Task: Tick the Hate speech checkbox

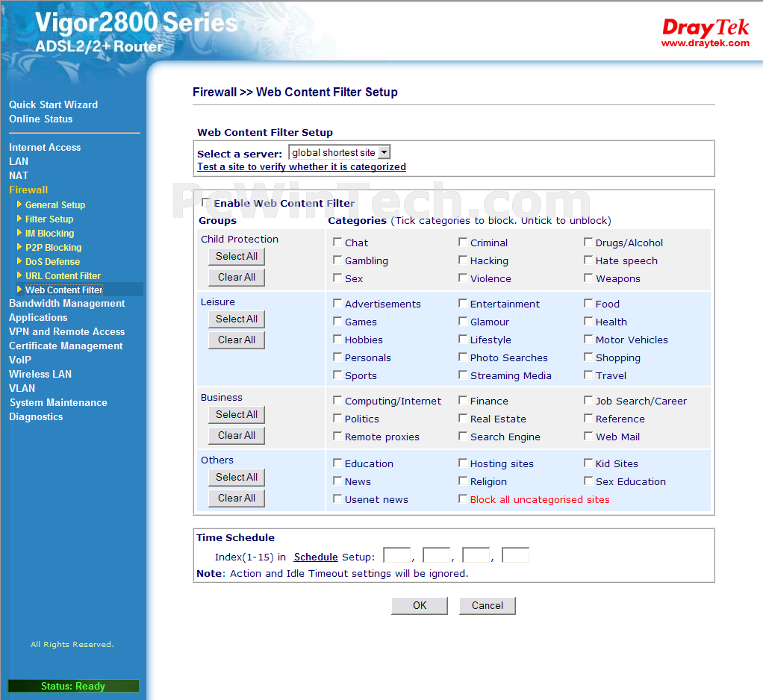Action: click(588, 260)
